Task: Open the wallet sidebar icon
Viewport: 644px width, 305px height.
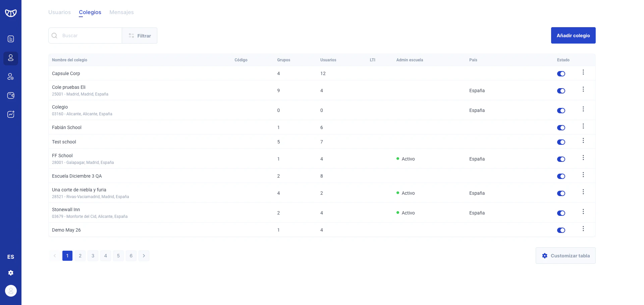Action: (11, 96)
